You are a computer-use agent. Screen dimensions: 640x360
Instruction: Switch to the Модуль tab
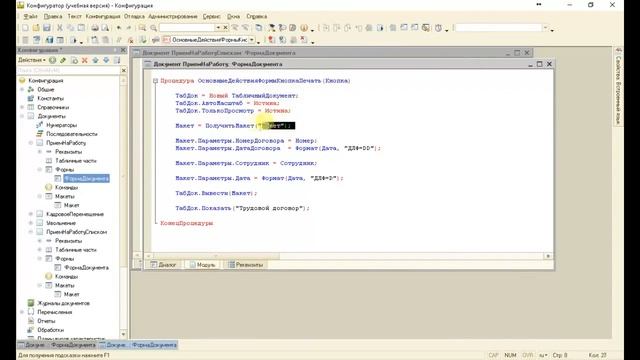click(x=202, y=265)
